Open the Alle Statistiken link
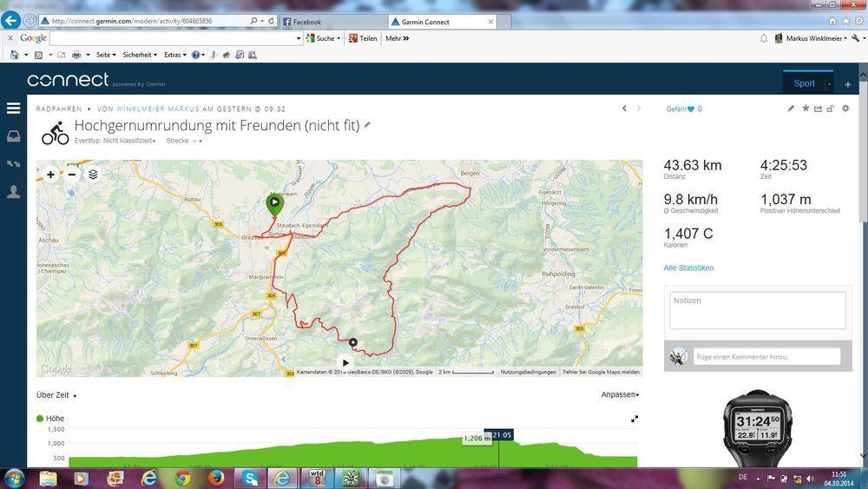 [688, 268]
